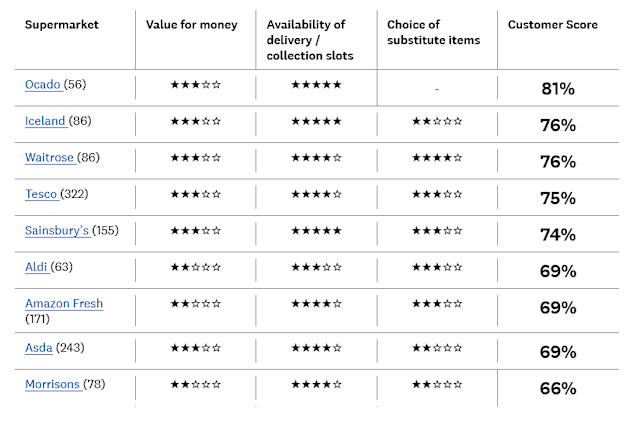Image resolution: width=640 pixels, height=424 pixels.
Task: Click Aldi's value for money stars
Action: point(196,267)
